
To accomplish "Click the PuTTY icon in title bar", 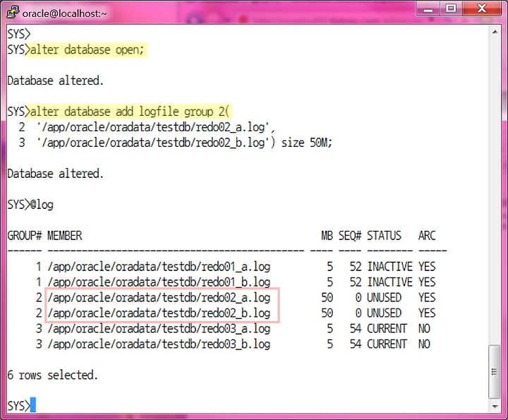I will coord(13,13).
